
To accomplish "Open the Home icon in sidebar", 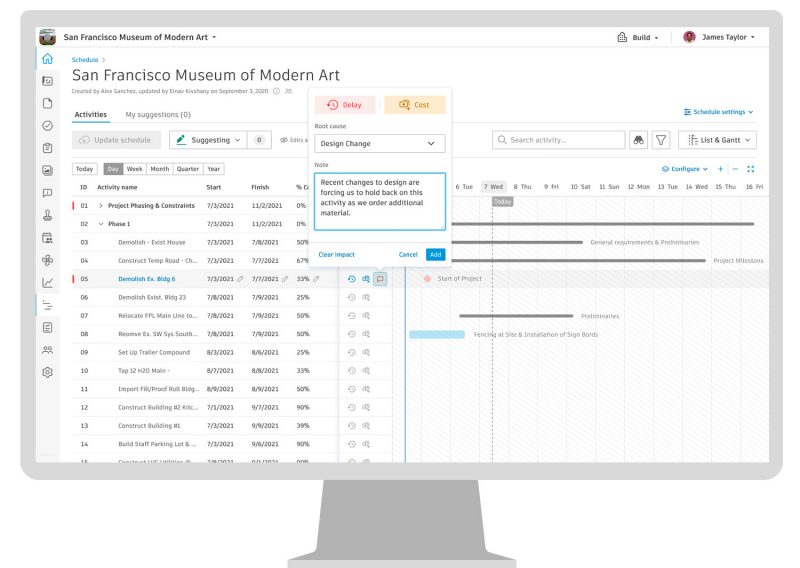I will pyautogui.click(x=47, y=59).
